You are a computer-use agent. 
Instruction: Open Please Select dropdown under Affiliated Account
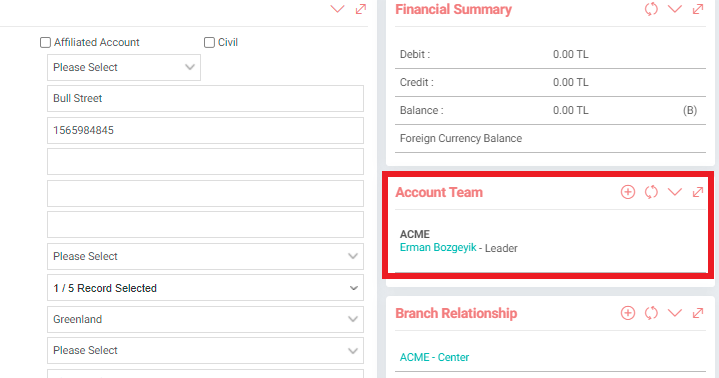124,67
